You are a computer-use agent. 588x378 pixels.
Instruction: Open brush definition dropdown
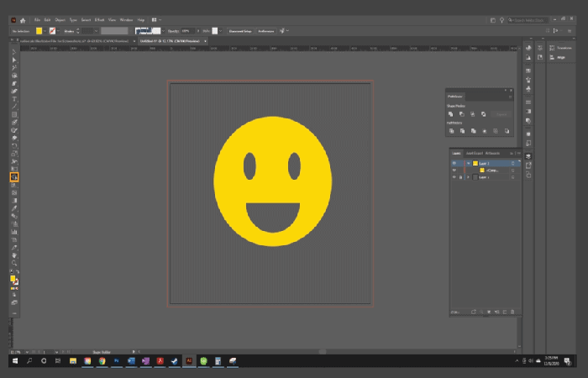click(x=163, y=31)
